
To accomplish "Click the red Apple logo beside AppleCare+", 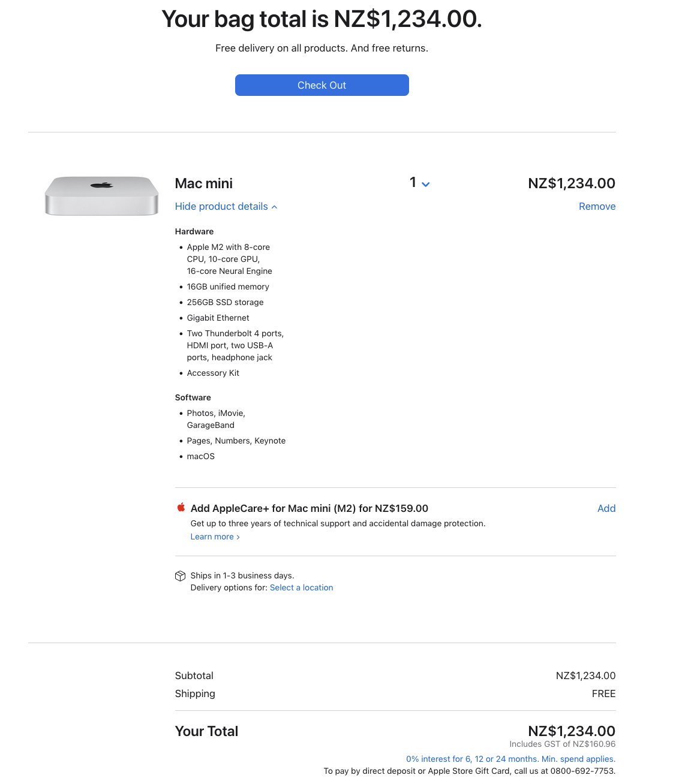I will point(181,508).
